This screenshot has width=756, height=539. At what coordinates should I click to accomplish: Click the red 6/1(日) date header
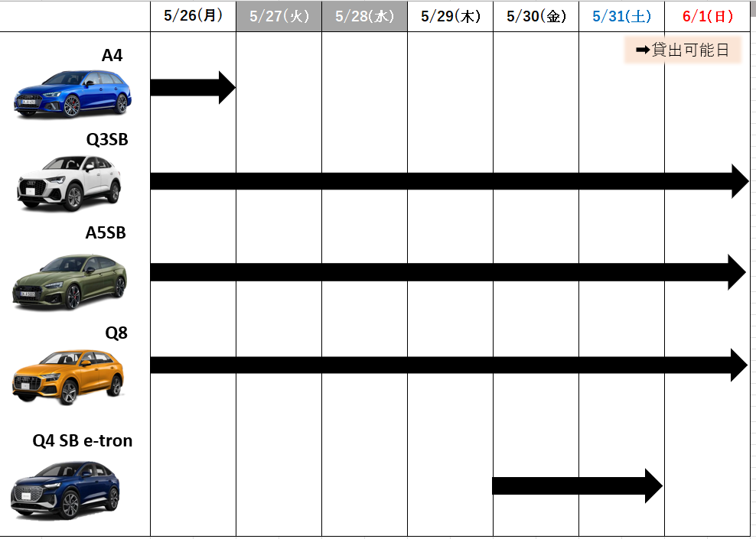point(708,16)
